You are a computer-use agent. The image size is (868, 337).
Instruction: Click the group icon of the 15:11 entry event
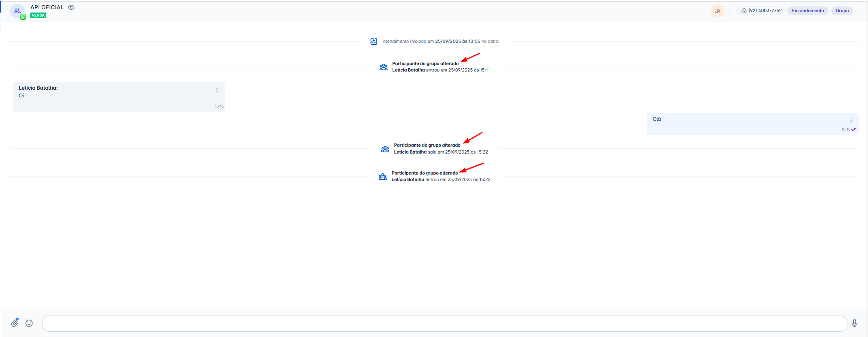point(384,67)
